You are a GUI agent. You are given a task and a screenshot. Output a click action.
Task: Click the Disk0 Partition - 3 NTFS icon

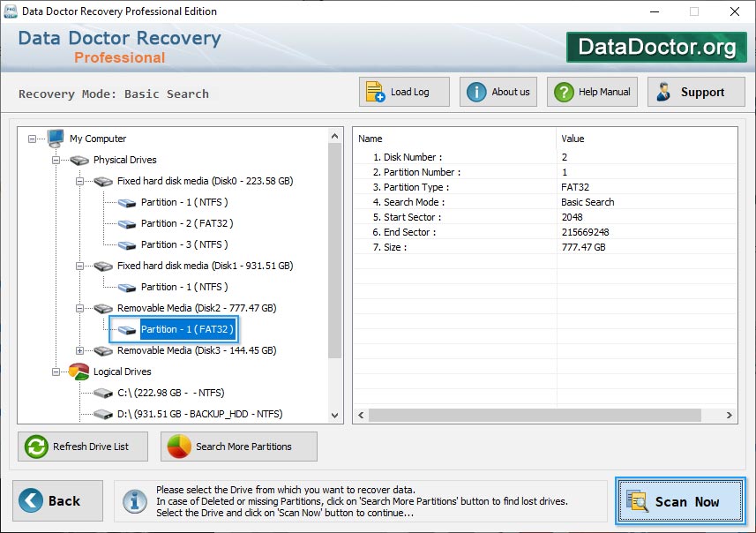tap(127, 245)
